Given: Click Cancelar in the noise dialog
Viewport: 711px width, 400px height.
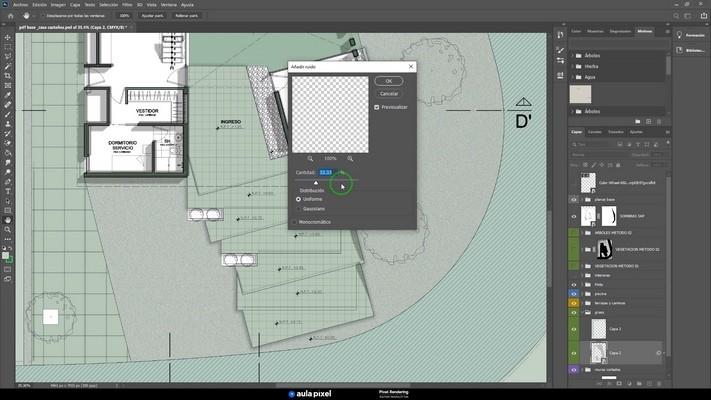Looking at the screenshot, I should [389, 93].
